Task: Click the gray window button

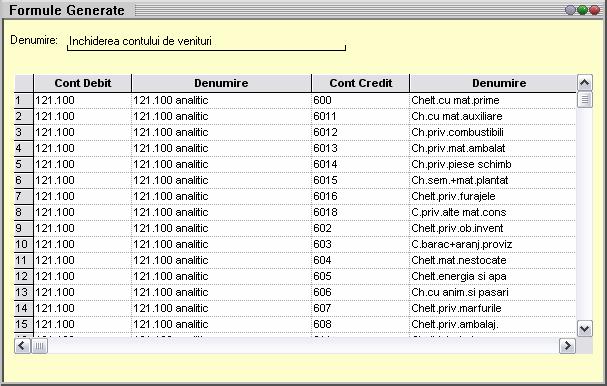Action: click(x=570, y=10)
